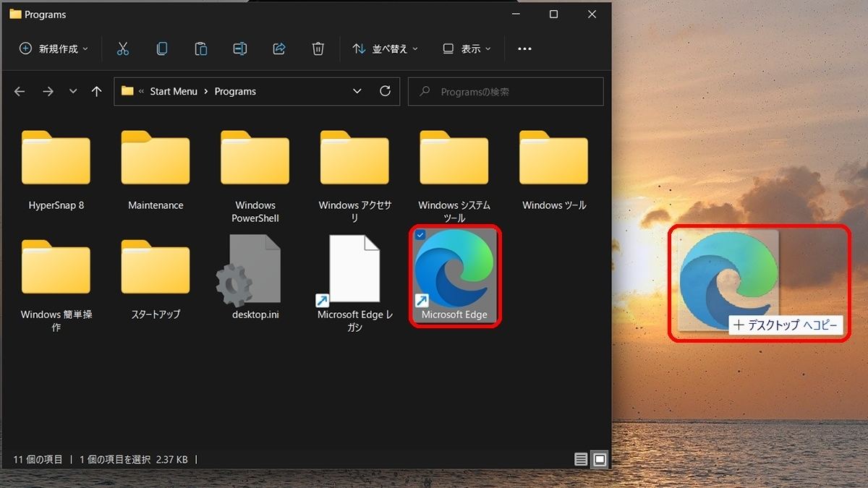Select the Maintenance folder
Image resolution: width=868 pixels, height=488 pixels.
coord(156,171)
